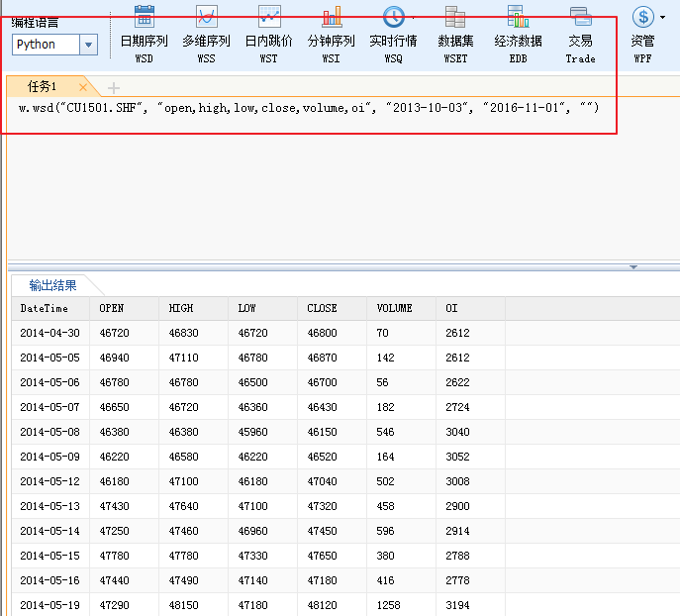This screenshot has height=616, width=680.
Task: Open the WSI minute sequence tool
Action: pos(332,35)
